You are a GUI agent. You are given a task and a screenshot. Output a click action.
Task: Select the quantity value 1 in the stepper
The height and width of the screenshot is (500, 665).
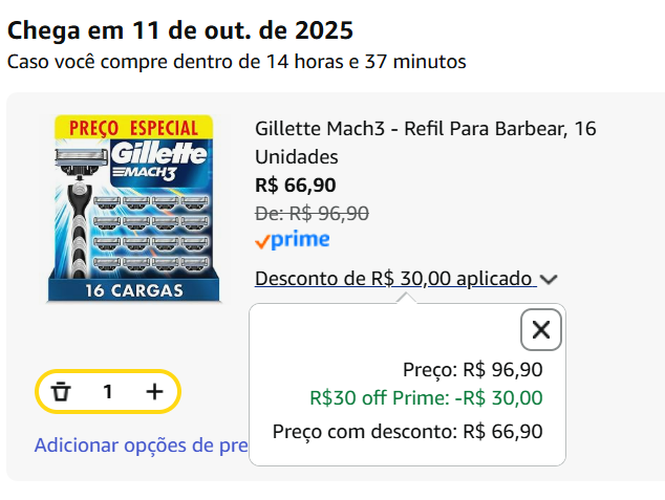tap(108, 391)
